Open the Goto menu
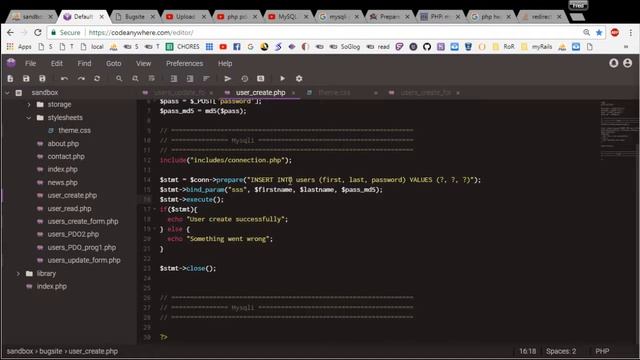The width and height of the screenshot is (640, 360). (113, 63)
